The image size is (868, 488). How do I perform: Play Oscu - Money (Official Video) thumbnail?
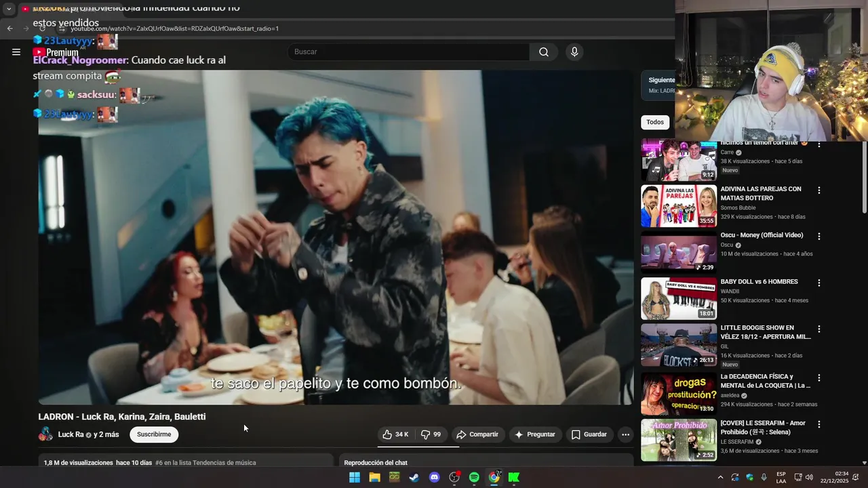pyautogui.click(x=679, y=252)
